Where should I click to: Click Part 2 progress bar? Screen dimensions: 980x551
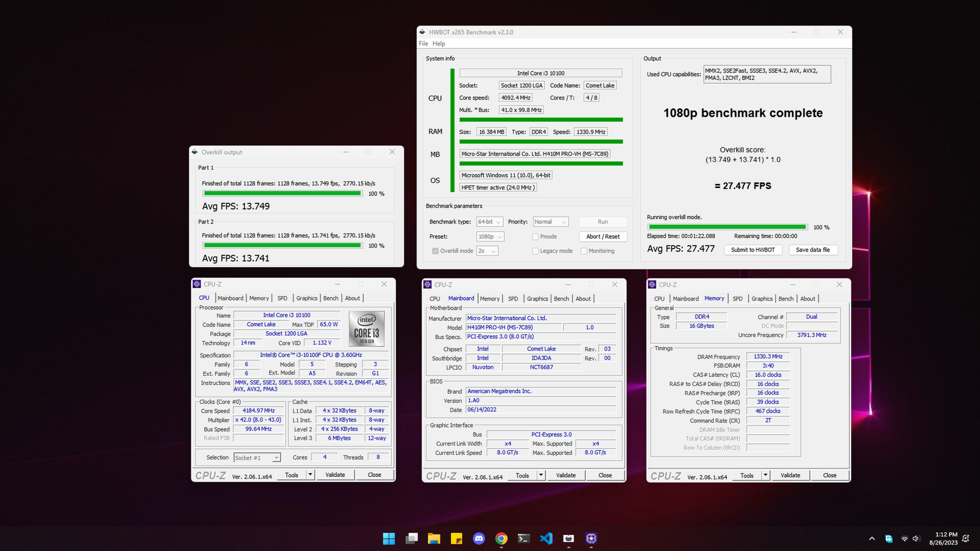click(x=283, y=246)
